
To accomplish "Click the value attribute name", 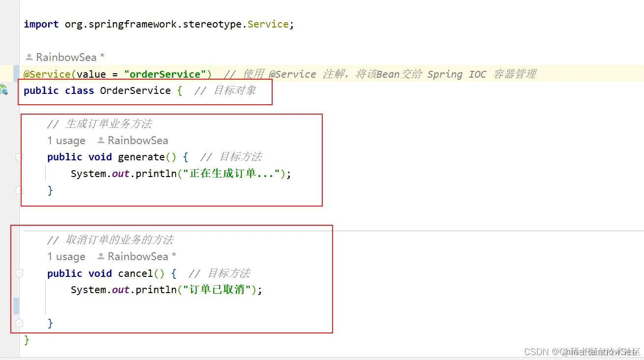I will pyautogui.click(x=91, y=74).
